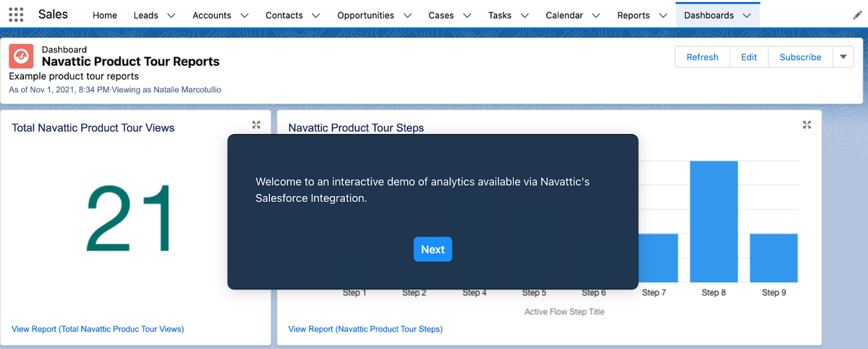
Task: Open the Leads tab dropdown chevron
Action: 171,15
